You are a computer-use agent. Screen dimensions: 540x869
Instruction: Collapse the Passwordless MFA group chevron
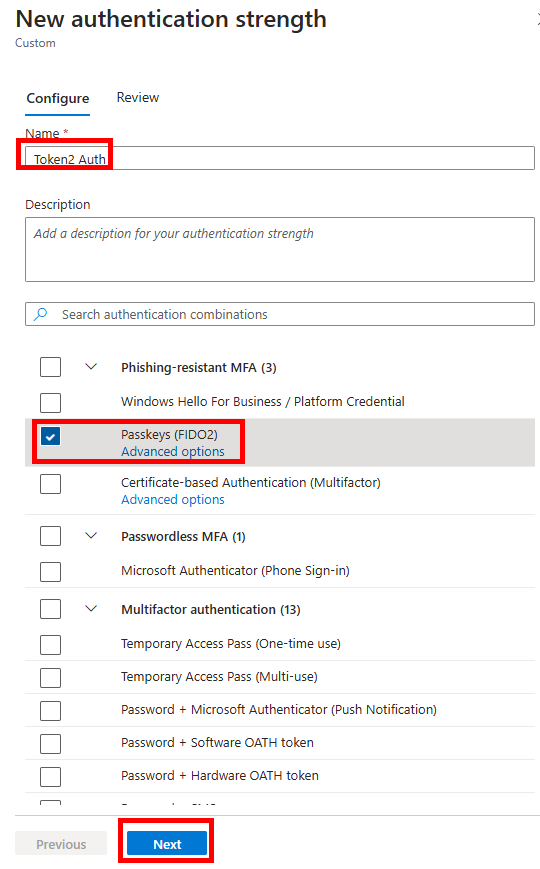tap(91, 536)
